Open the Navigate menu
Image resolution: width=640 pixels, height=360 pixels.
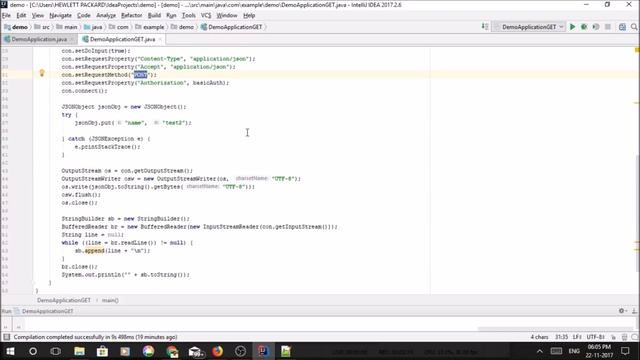click(x=60, y=15)
